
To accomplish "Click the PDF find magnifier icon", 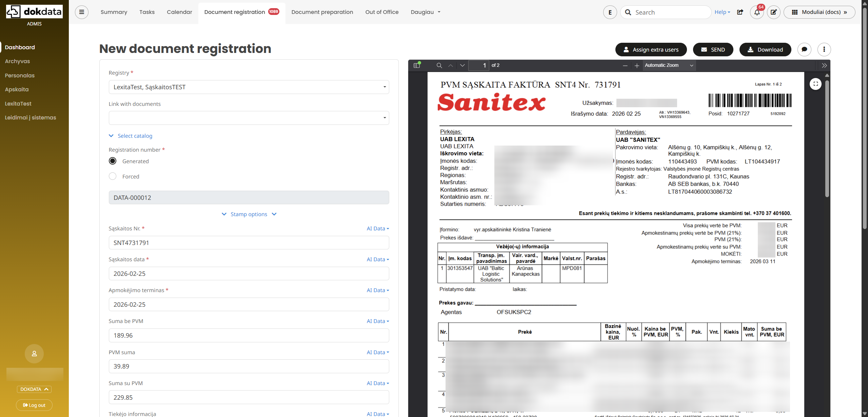I will tap(439, 65).
